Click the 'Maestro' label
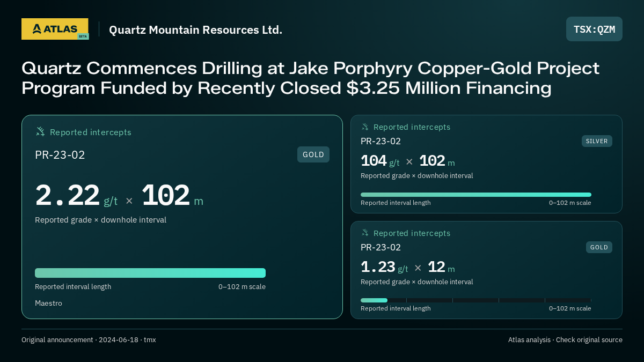Image resolution: width=644 pixels, height=362 pixels. point(48,303)
